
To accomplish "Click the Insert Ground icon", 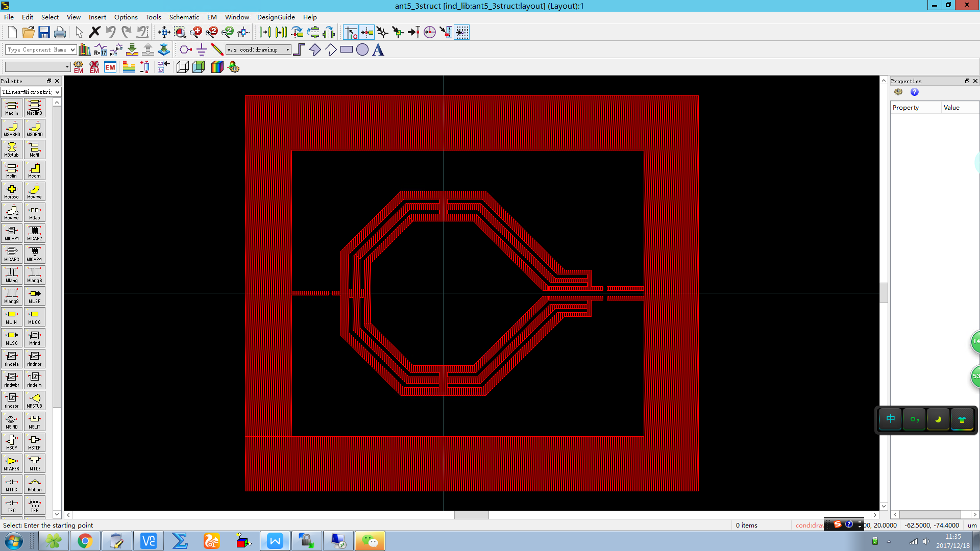I will coord(201,49).
